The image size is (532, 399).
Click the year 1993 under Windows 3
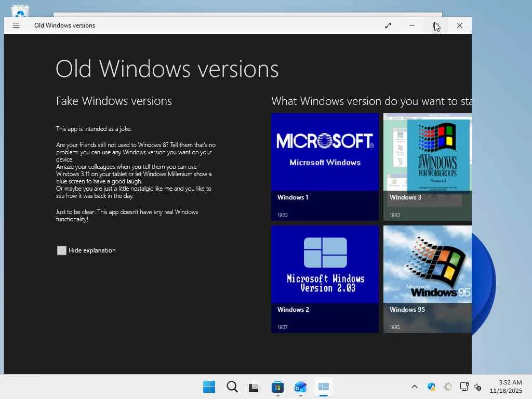click(x=395, y=215)
